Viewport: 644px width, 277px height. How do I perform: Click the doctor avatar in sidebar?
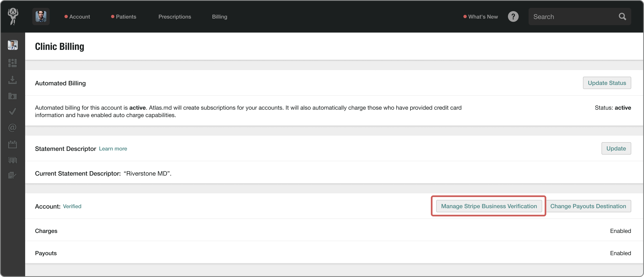(x=13, y=45)
